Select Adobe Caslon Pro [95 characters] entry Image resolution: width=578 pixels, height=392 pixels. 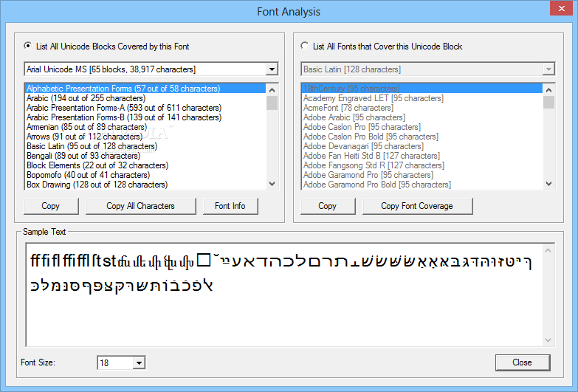422,127
